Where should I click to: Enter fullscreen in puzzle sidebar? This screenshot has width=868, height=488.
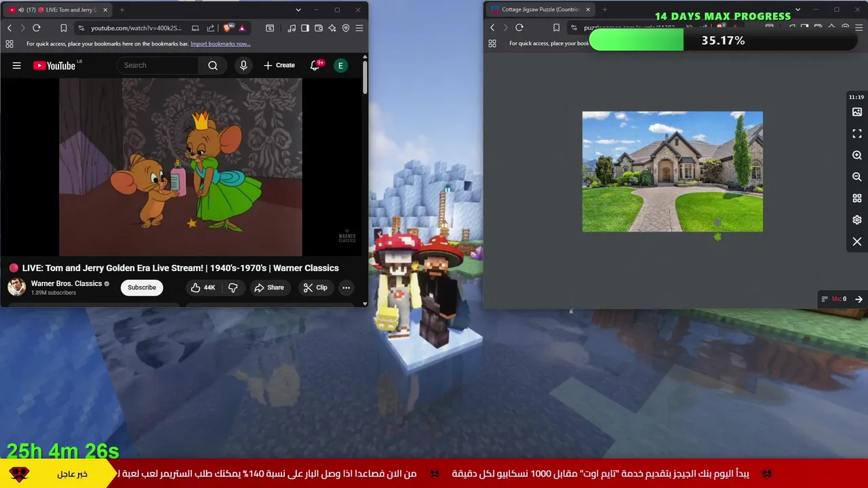tap(857, 134)
